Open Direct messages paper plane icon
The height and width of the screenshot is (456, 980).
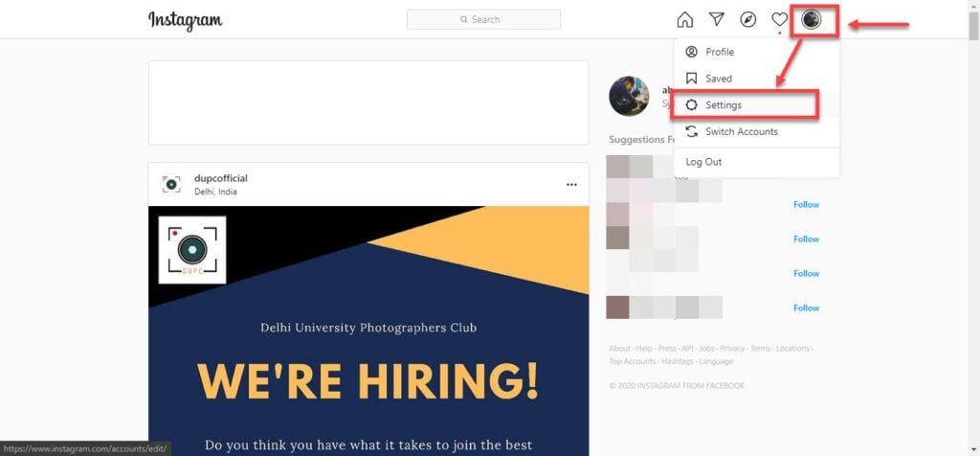point(716,19)
